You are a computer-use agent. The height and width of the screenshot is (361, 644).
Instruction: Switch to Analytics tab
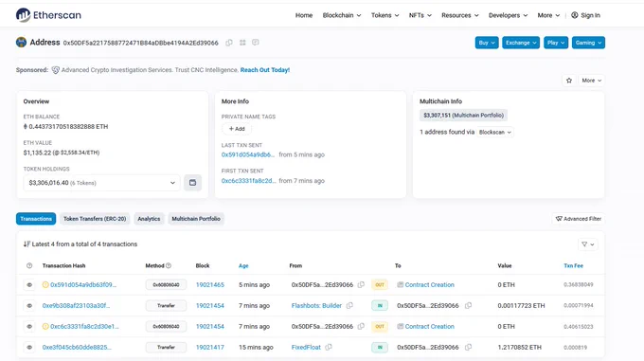[149, 219]
